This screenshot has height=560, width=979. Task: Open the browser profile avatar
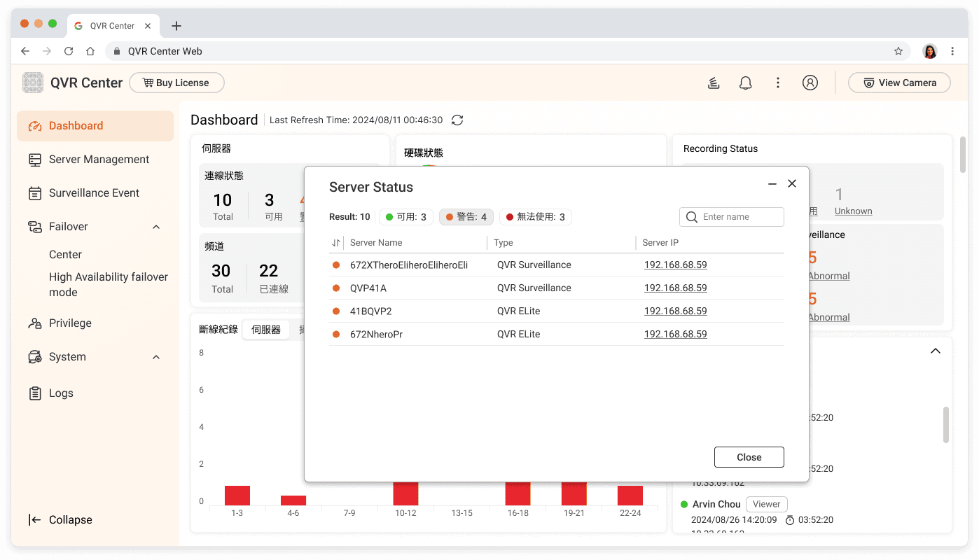pos(930,51)
